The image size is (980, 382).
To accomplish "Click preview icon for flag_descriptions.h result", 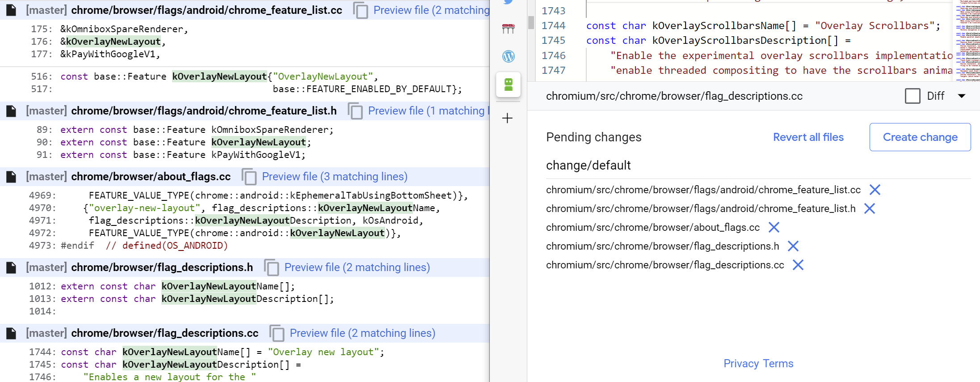I will tap(272, 268).
